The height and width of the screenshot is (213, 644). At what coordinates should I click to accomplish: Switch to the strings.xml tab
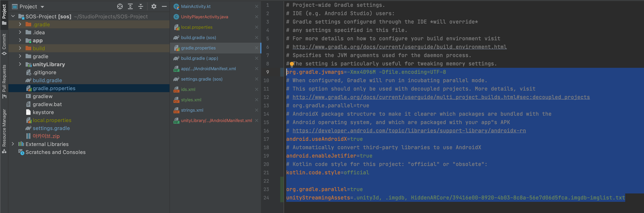(192, 110)
